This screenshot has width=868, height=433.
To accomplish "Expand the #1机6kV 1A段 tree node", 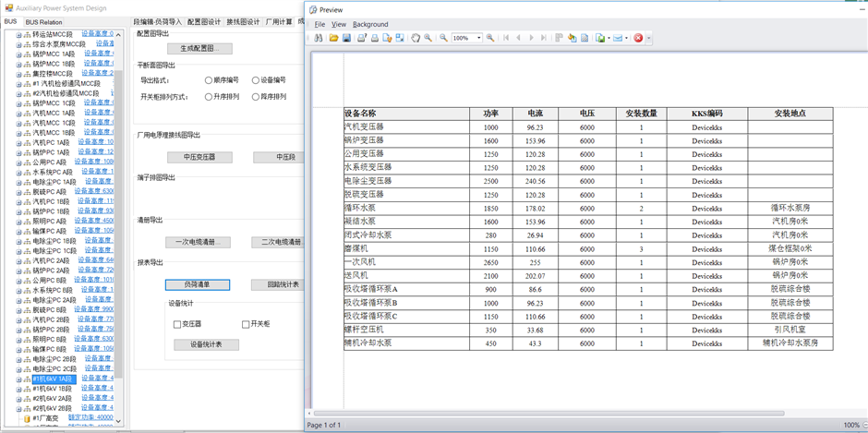I will click(x=18, y=379).
